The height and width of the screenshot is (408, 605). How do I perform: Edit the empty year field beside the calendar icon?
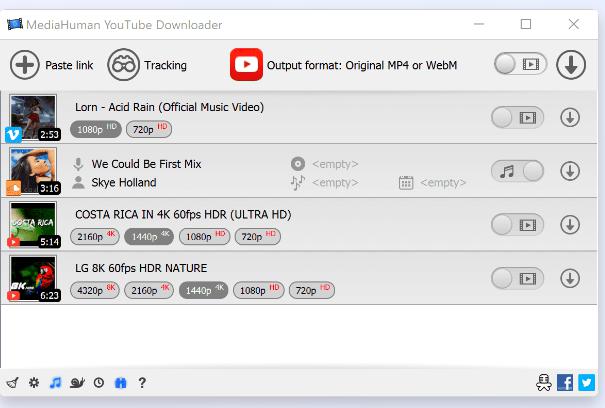(x=443, y=183)
